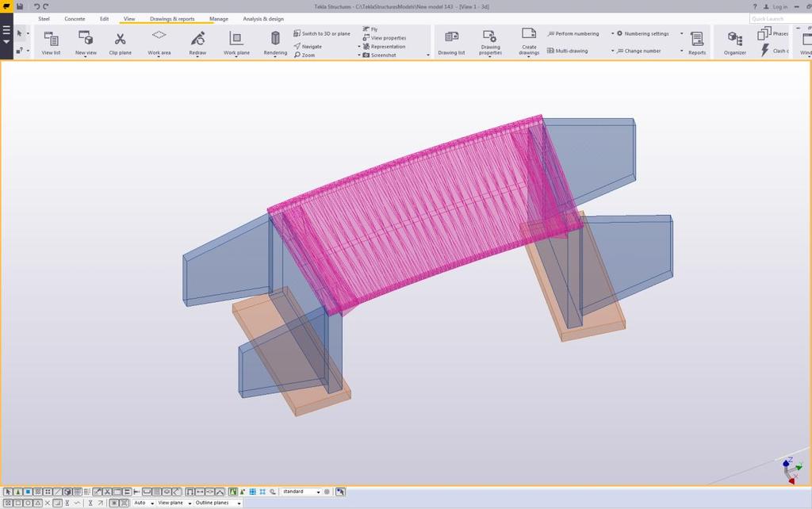Click the selection arrow tool in ribbon
The image size is (812, 509).
click(20, 33)
